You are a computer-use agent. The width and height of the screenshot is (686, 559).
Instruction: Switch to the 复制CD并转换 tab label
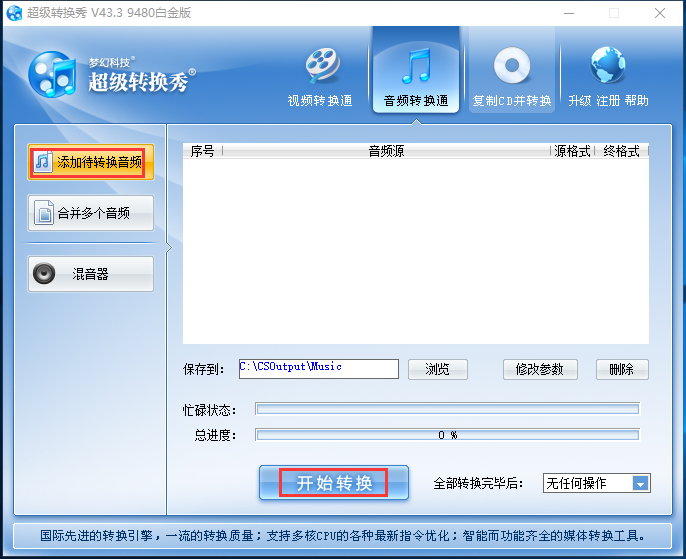pyautogui.click(x=512, y=101)
